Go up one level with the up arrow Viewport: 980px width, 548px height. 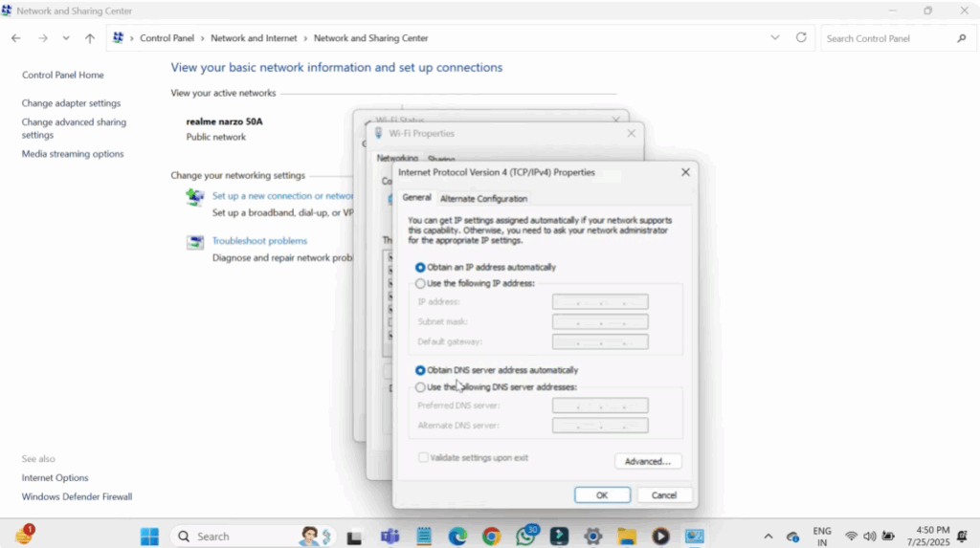tap(90, 38)
